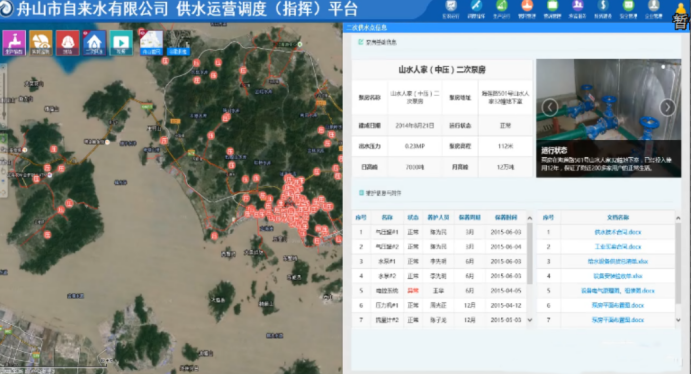
Task: Select the red safety helmet tile
Action: [x=68, y=43]
